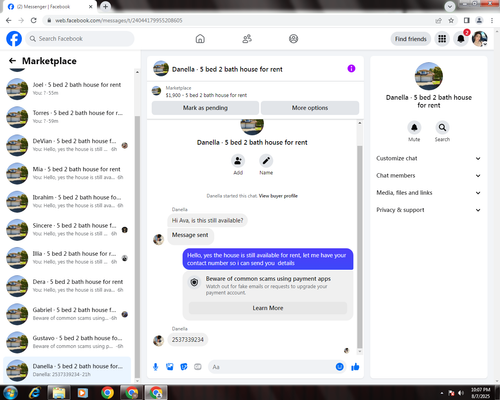The width and height of the screenshot is (500, 400).
Task: Click Mark as pending button
Action: point(205,108)
